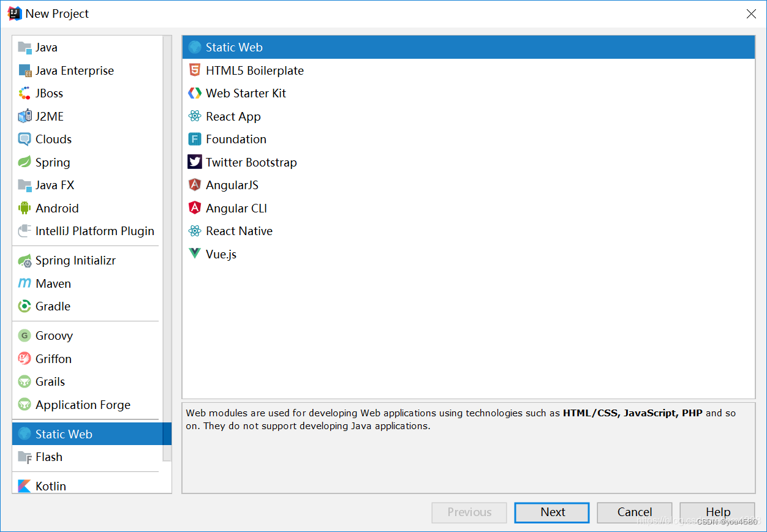Click the Flash folder icon
The image size is (767, 532).
pos(25,457)
